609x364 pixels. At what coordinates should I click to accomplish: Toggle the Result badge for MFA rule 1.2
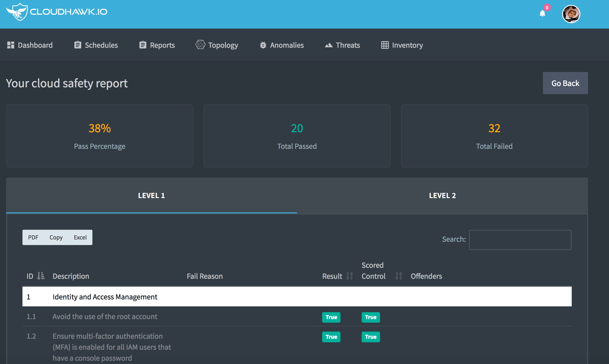point(331,337)
